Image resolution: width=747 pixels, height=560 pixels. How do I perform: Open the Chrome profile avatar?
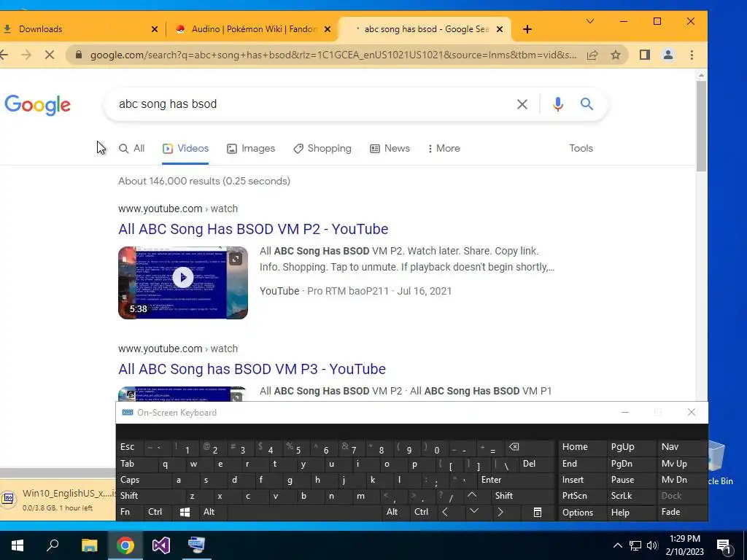point(668,55)
